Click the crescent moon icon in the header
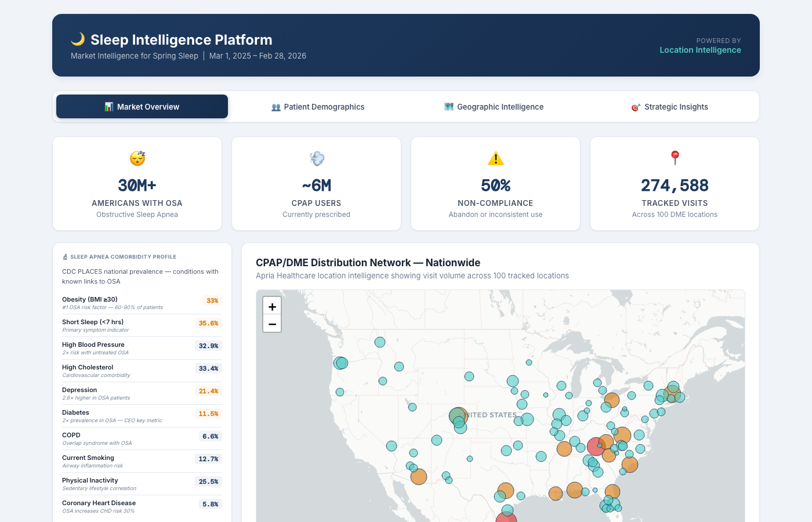812x522 pixels. 79,39
